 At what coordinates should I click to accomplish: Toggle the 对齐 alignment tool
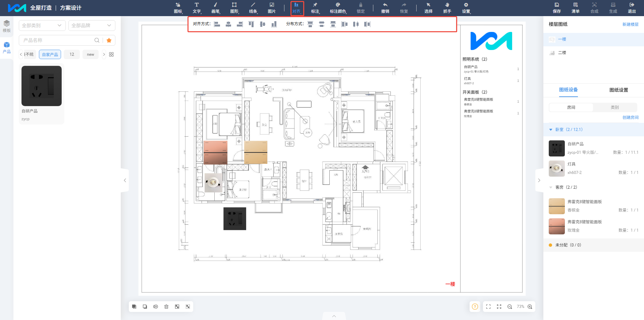click(x=297, y=8)
